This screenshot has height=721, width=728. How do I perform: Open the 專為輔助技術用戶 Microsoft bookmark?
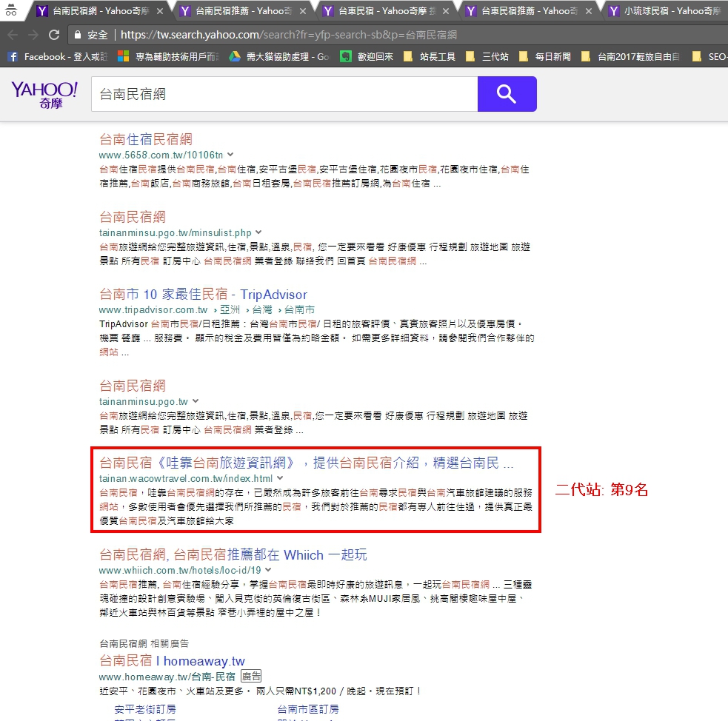pos(167,56)
